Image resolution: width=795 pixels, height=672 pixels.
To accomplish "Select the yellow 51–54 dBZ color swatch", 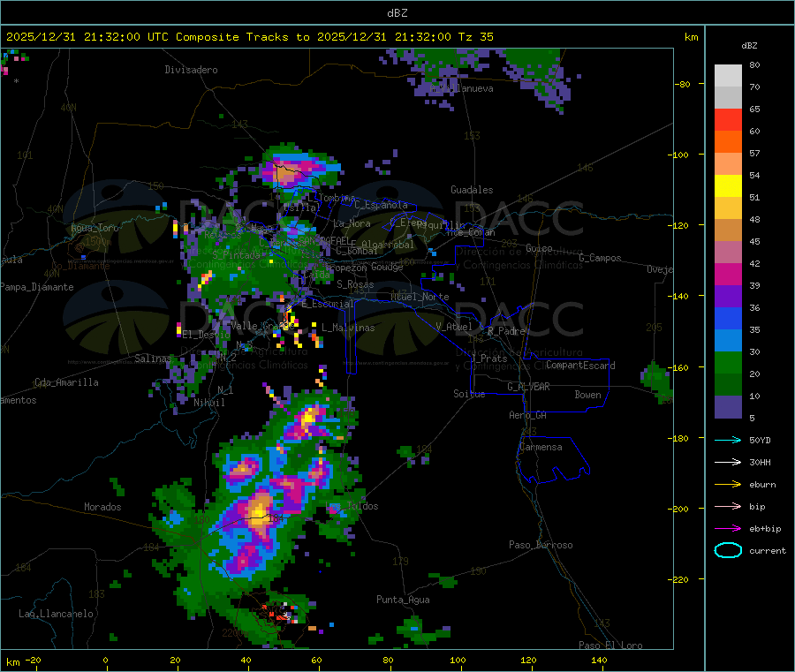I will click(728, 186).
